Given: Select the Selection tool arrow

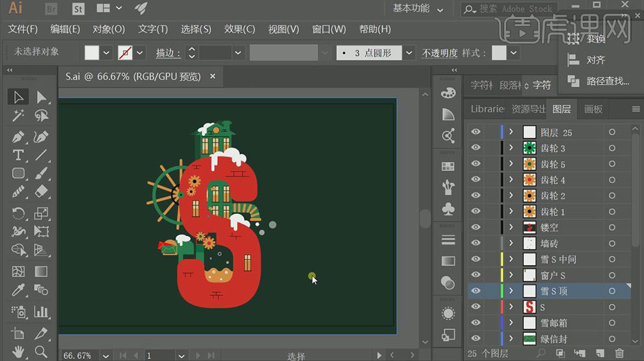Looking at the screenshot, I should pos(18,97).
